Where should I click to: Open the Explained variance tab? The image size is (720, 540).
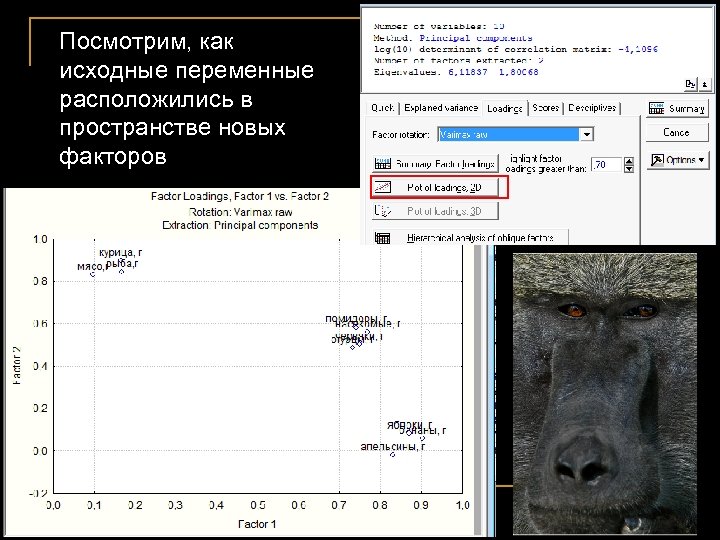tap(441, 107)
